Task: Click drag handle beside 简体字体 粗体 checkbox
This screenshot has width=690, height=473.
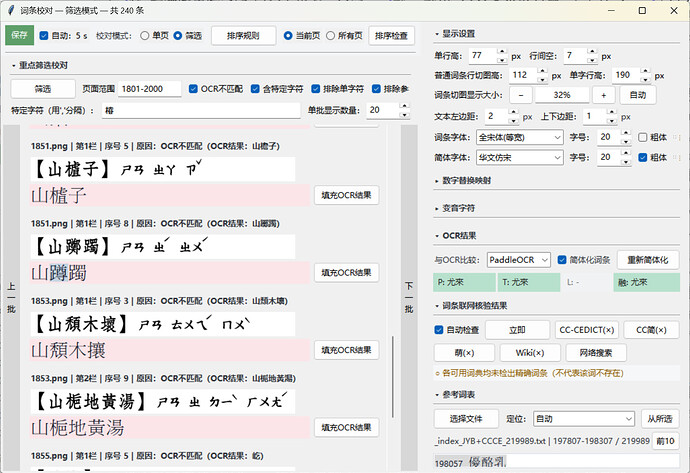Action: (677, 157)
